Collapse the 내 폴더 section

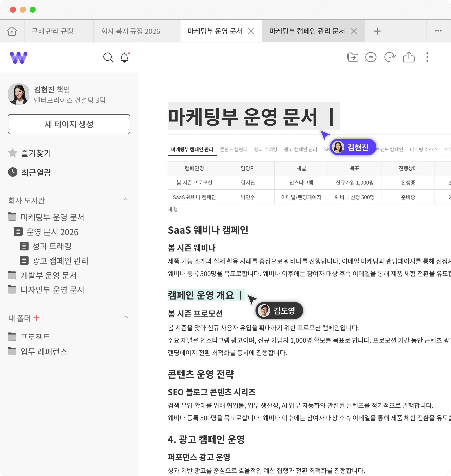click(126, 317)
